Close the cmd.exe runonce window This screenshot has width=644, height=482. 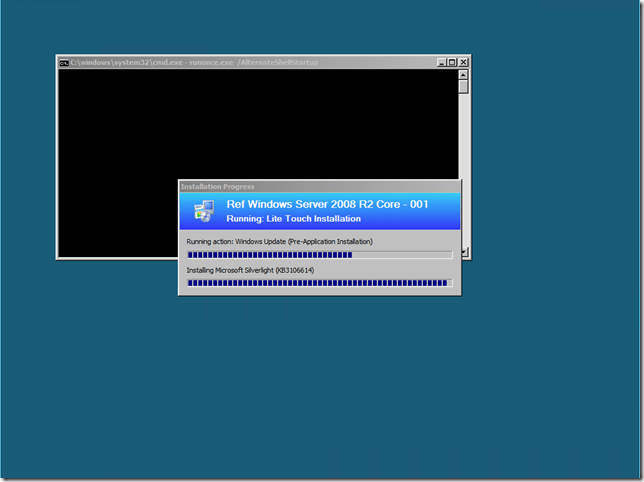pyautogui.click(x=463, y=62)
